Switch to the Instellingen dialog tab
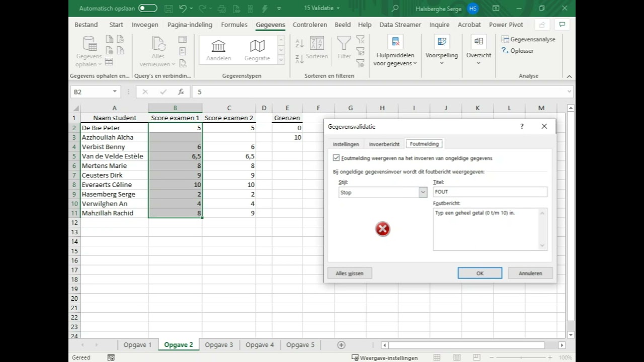 [x=346, y=144]
